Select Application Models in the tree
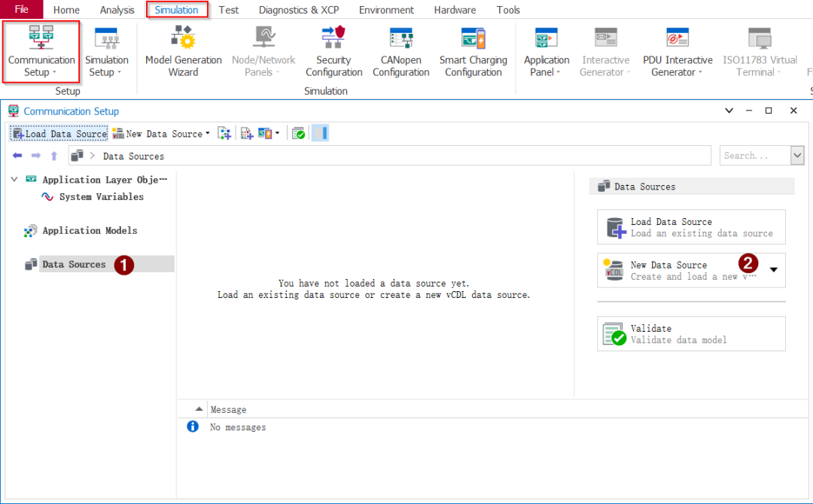This screenshot has height=504, width=813. [90, 230]
